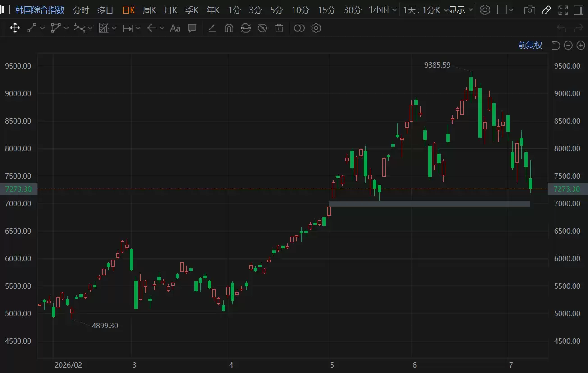The width and height of the screenshot is (588, 373).
Task: Add a comment bubble note
Action: pos(192,28)
